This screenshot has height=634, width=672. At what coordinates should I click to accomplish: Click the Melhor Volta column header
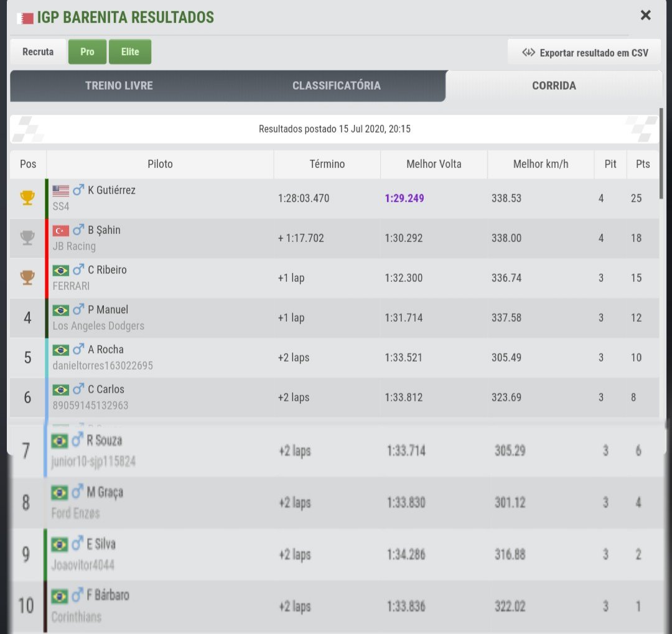tap(434, 164)
